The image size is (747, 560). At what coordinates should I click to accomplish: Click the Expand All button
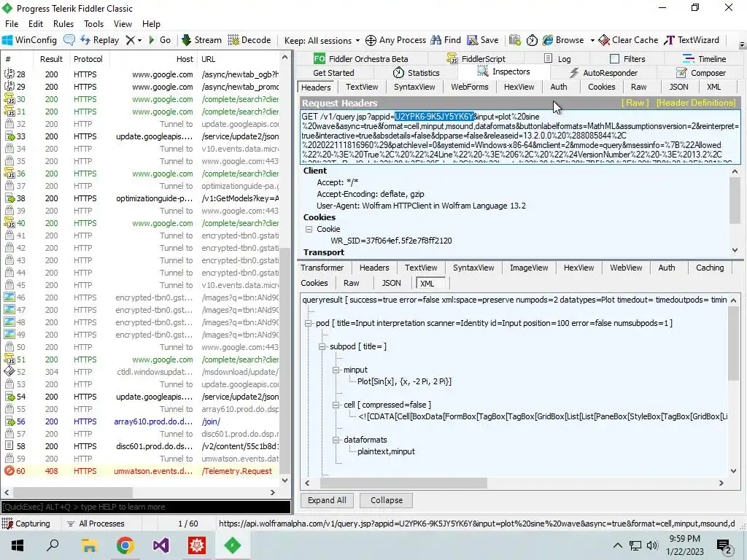click(327, 500)
